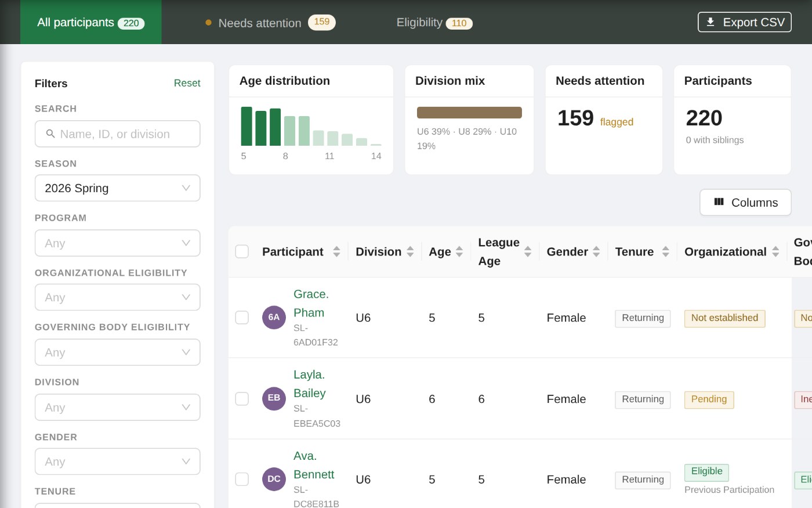Open Layla Bailey's participant profile link
This screenshot has height=508, width=812.
[310, 384]
